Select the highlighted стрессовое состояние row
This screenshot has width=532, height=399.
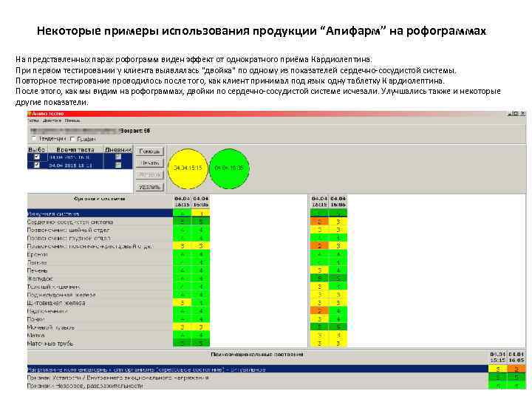257,369
